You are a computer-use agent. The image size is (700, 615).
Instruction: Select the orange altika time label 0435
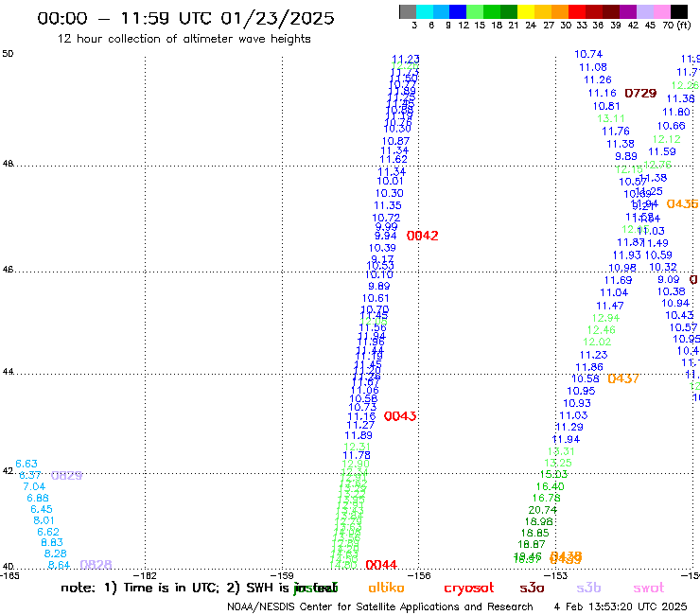682,204
